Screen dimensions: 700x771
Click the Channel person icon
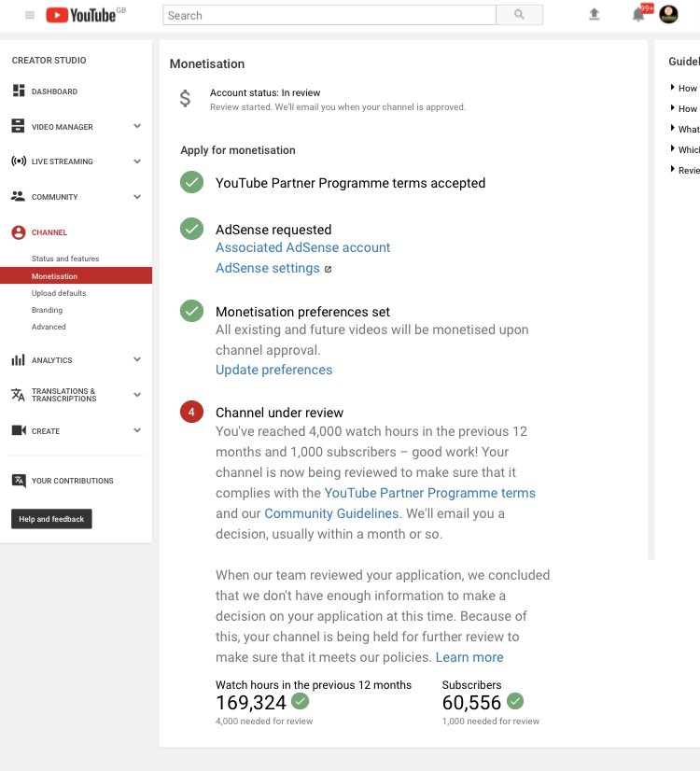[x=18, y=232]
